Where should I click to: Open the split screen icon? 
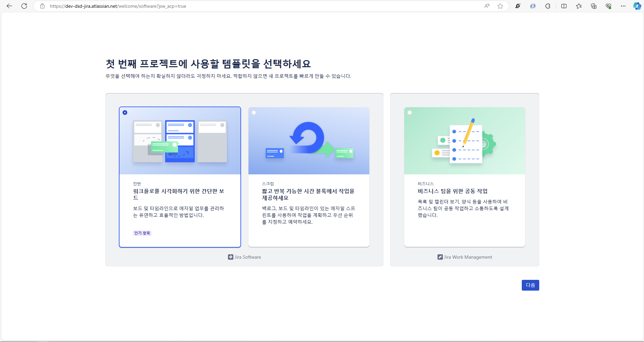point(564,6)
